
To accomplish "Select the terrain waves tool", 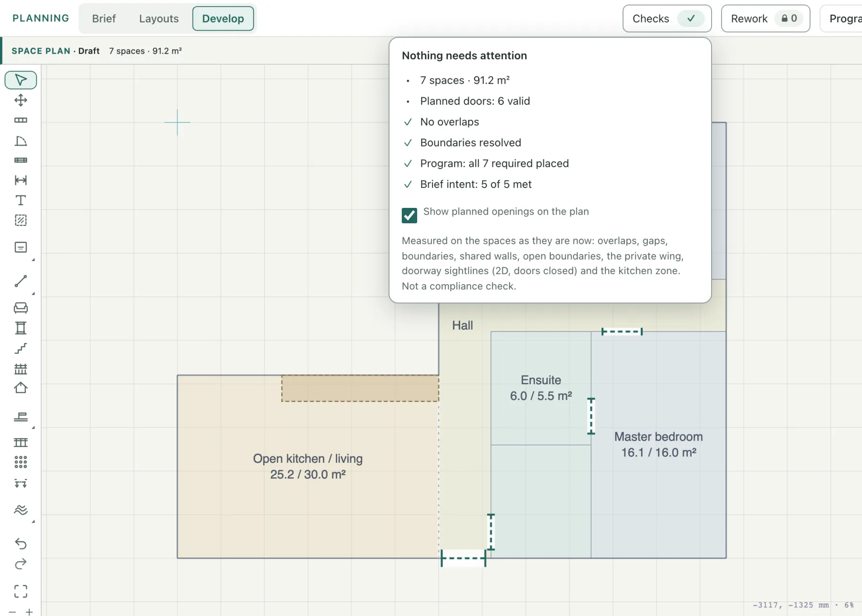I will click(21, 510).
